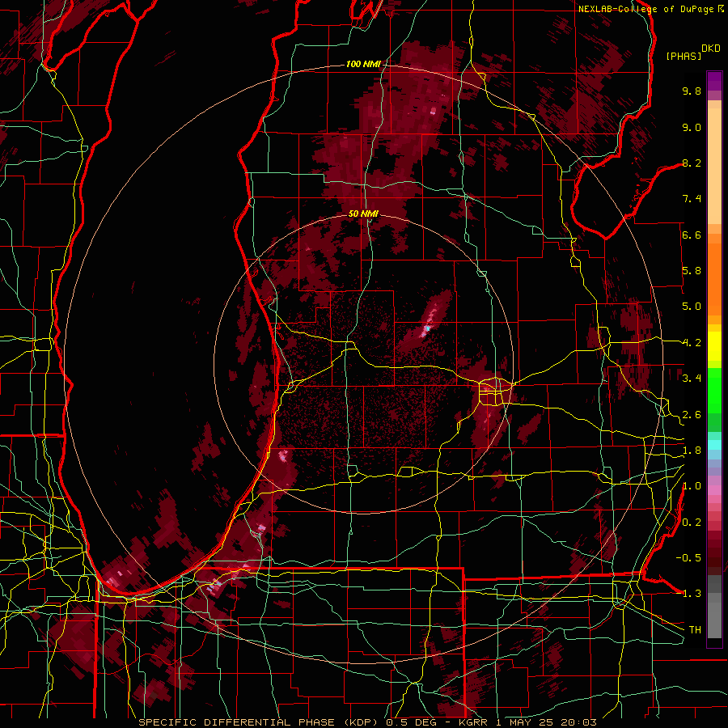This screenshot has width=728, height=728.
Task: Click the -0.5 value on the scale
Action: pyautogui.click(x=688, y=557)
